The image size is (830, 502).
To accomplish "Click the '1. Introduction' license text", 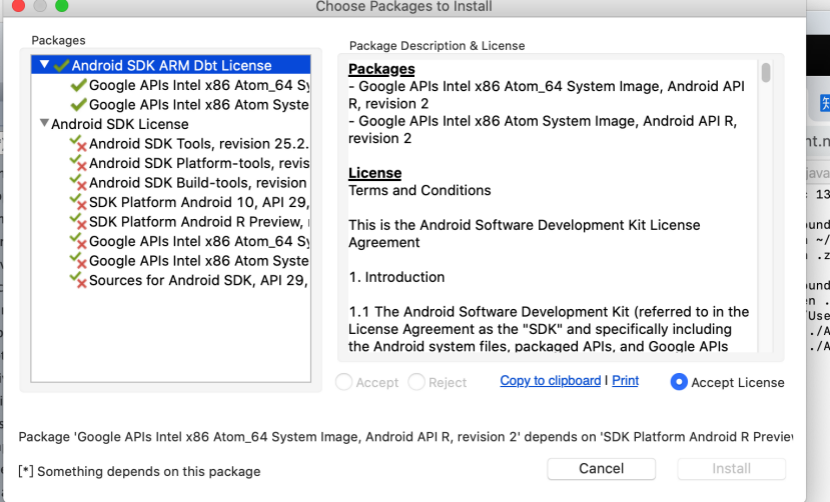I will (396, 277).
